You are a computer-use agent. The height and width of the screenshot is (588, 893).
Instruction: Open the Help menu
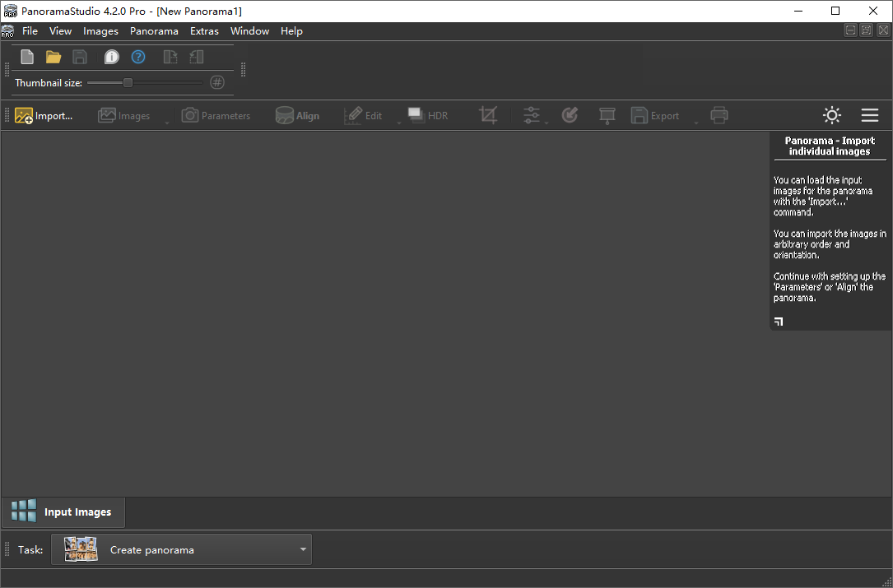[x=291, y=30]
